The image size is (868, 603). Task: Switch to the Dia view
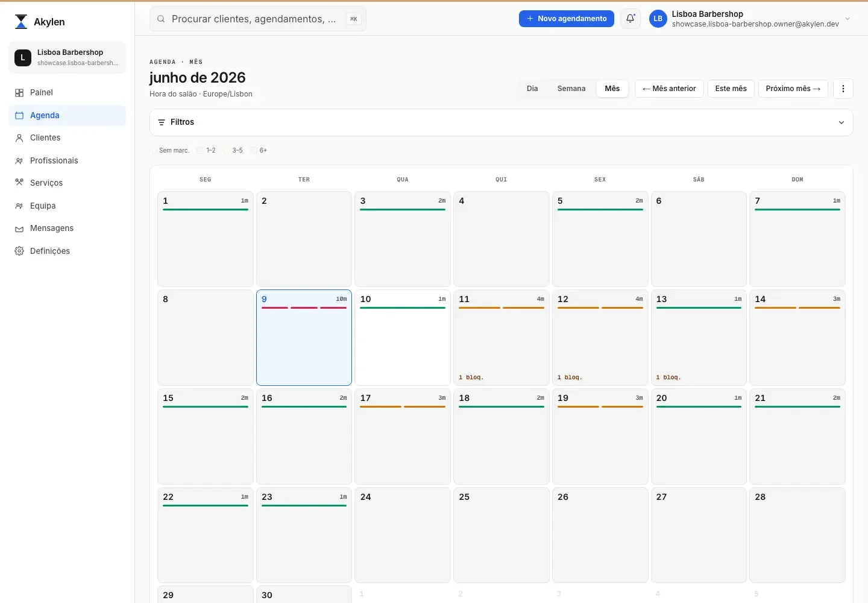532,89
